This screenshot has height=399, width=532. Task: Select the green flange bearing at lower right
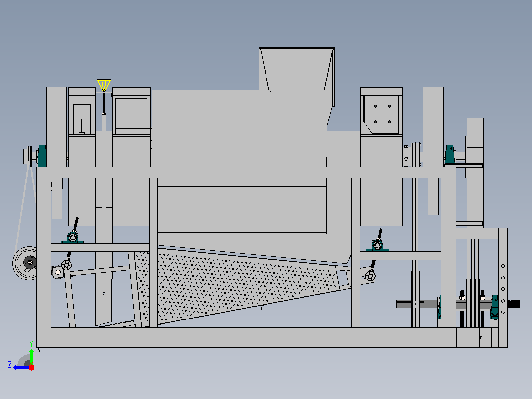point(494,307)
